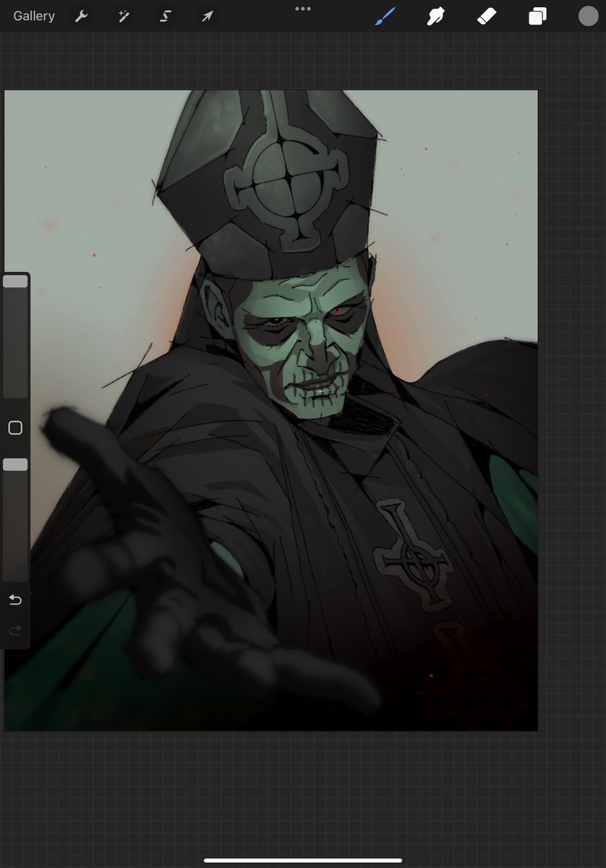The width and height of the screenshot is (606, 868).
Task: Tap the painting brush icon to open brush settings
Action: tap(384, 15)
